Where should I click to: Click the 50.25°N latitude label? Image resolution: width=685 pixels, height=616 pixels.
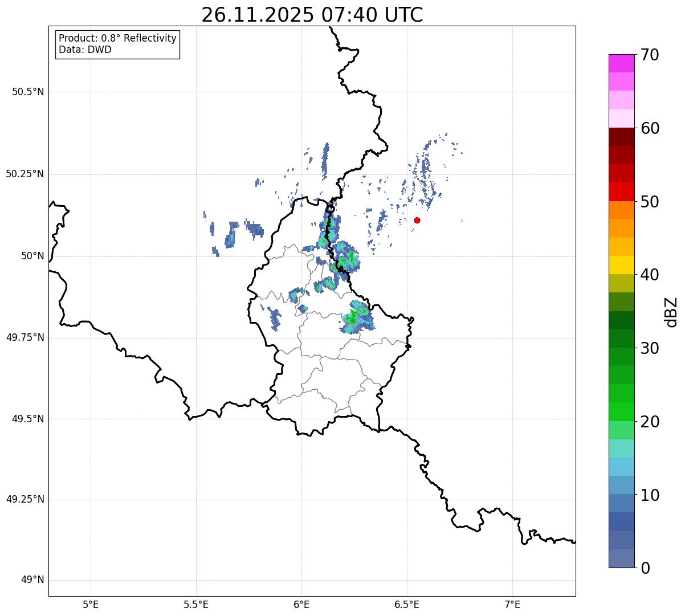[25, 174]
